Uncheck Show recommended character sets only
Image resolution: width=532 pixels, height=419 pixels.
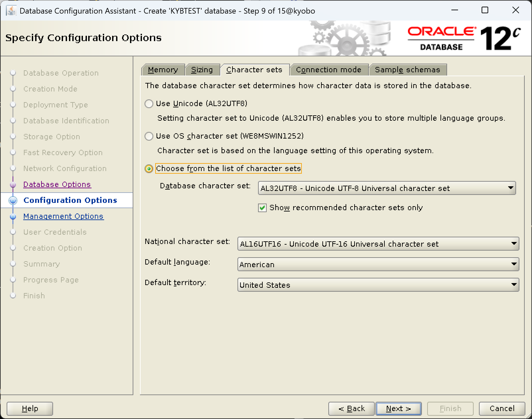262,208
